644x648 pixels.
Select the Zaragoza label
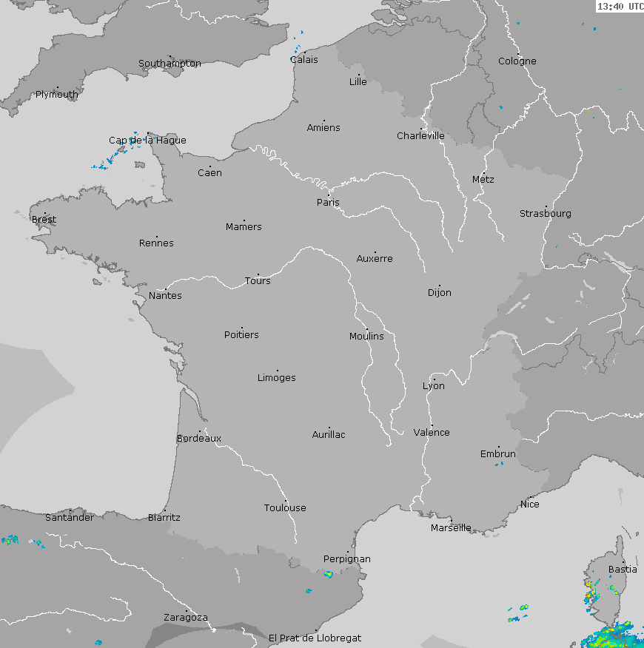186,618
